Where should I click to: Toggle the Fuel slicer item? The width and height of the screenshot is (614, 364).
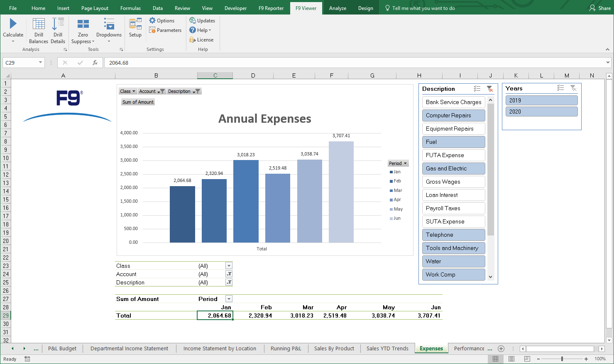pos(453,142)
